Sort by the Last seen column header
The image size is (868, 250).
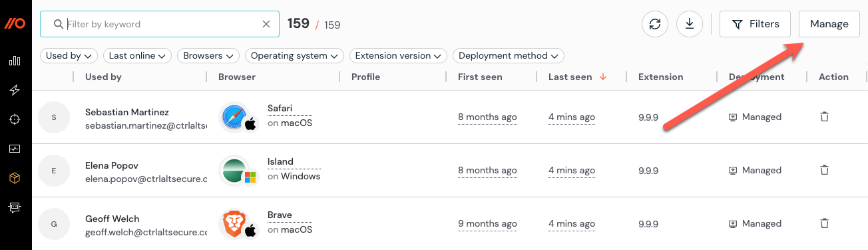[x=570, y=77]
